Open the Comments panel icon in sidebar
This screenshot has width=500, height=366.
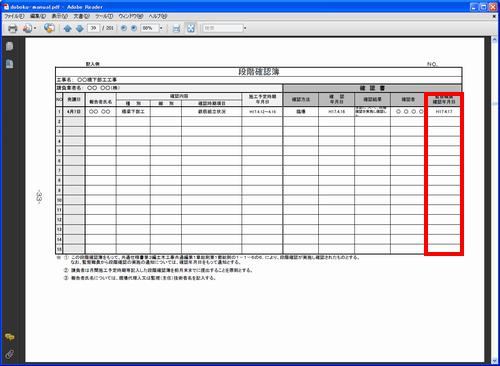click(9, 337)
